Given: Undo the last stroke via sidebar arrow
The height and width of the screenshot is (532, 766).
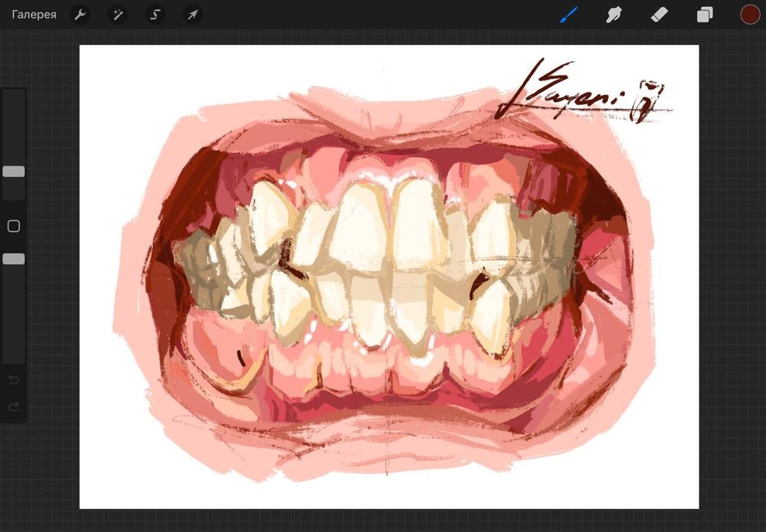Looking at the screenshot, I should 14,380.
